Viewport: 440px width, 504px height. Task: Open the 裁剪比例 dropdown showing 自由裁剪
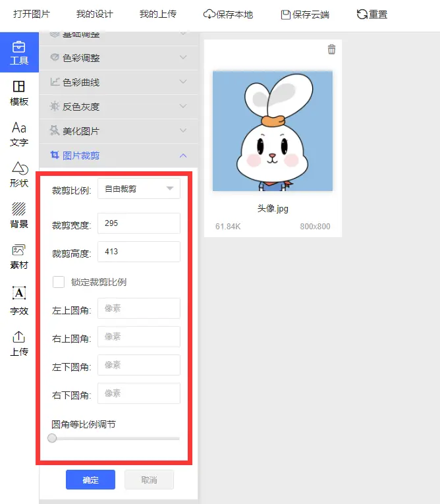click(x=139, y=188)
